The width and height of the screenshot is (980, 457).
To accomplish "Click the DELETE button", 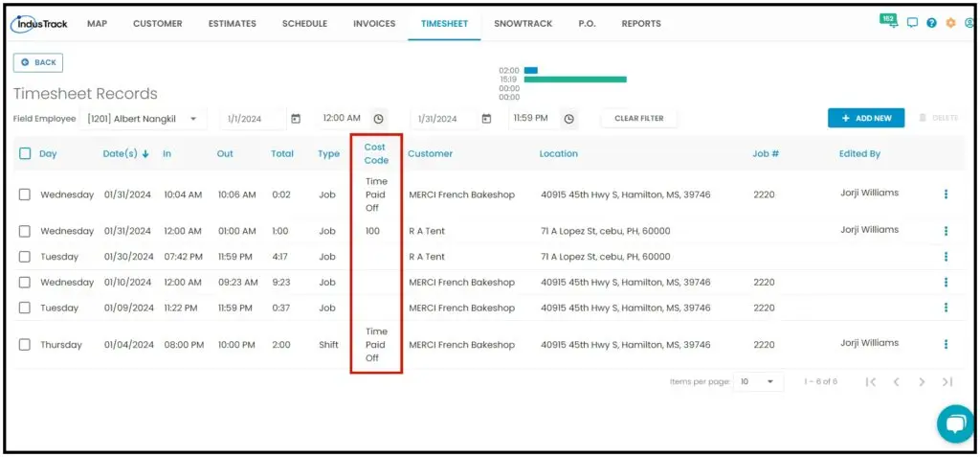I will [x=939, y=118].
